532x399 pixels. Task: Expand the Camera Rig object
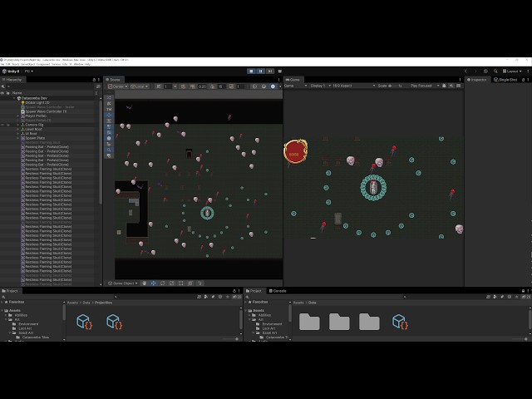[18, 125]
